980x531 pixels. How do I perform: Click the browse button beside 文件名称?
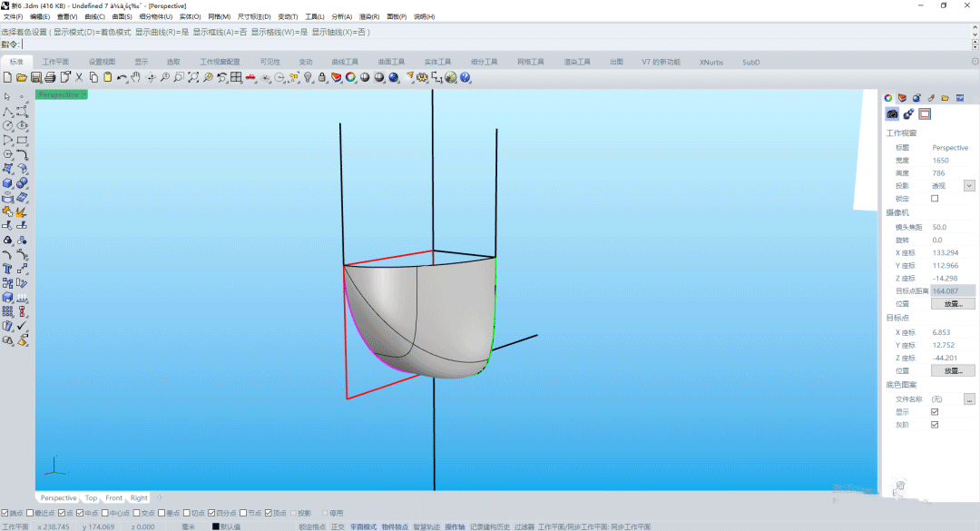[969, 399]
